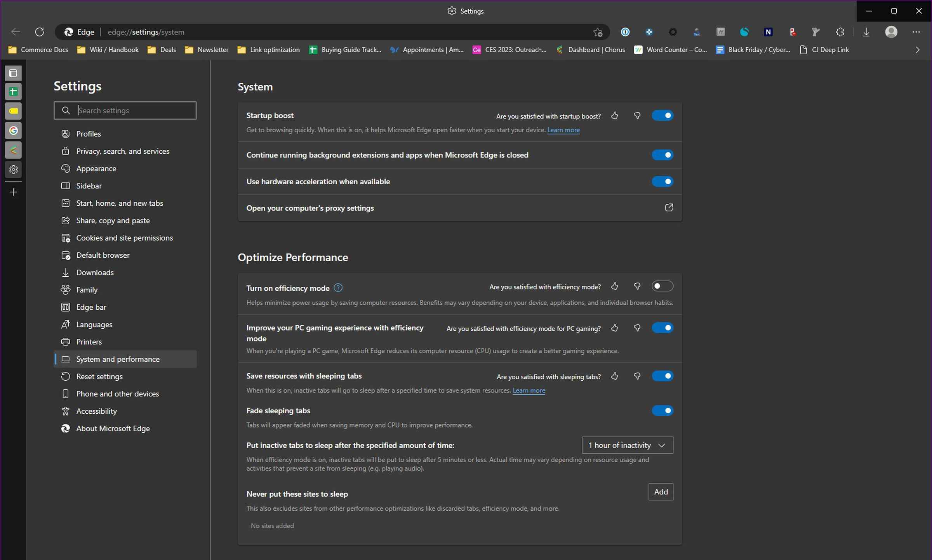Image resolution: width=932 pixels, height=560 pixels.
Task: Select the Copilot icon in toolbar
Action: (744, 31)
